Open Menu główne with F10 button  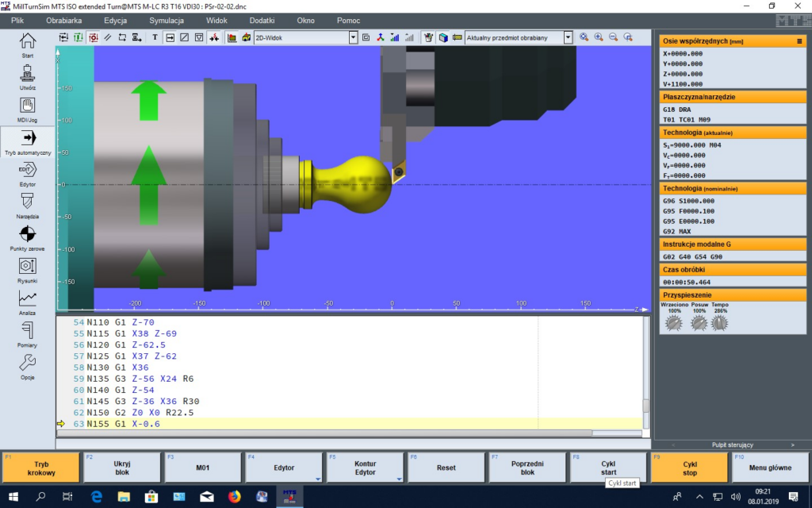point(770,468)
